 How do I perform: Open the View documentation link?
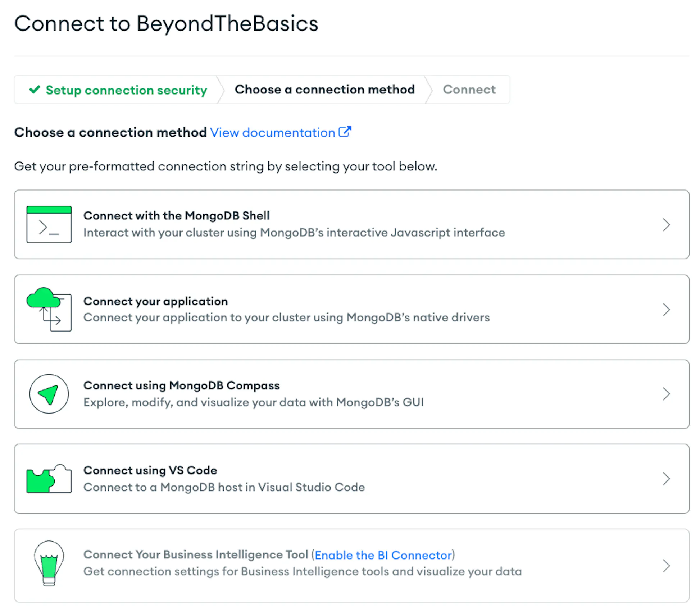tap(273, 133)
